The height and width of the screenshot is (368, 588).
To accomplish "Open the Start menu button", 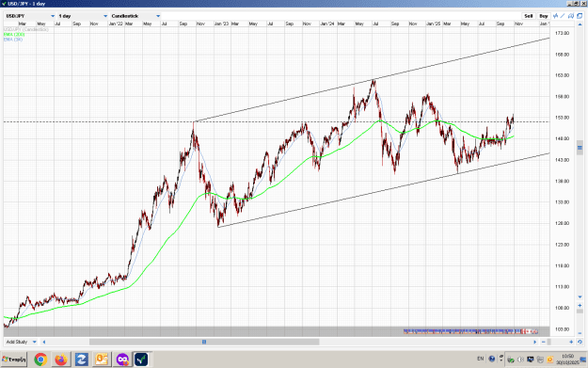I will 14,360.
